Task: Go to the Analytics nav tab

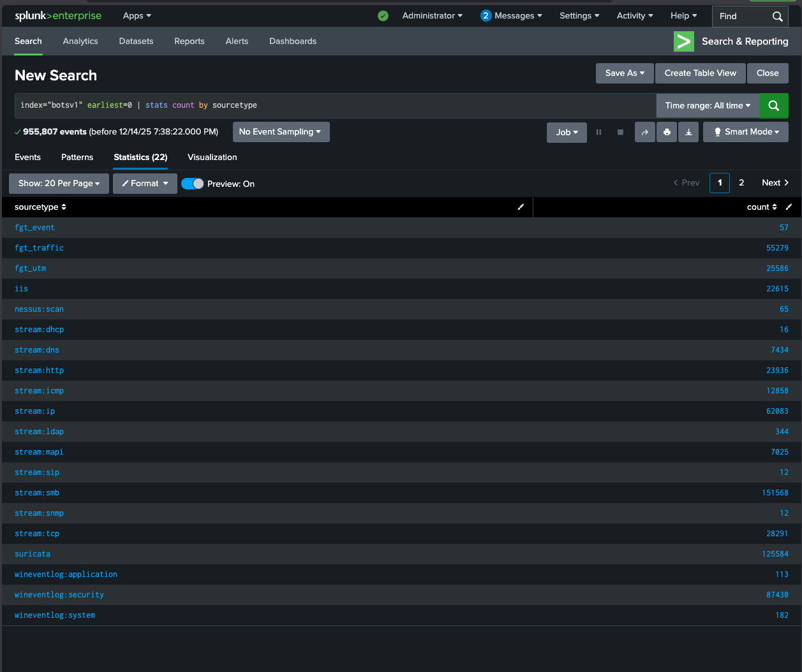Action: point(80,41)
